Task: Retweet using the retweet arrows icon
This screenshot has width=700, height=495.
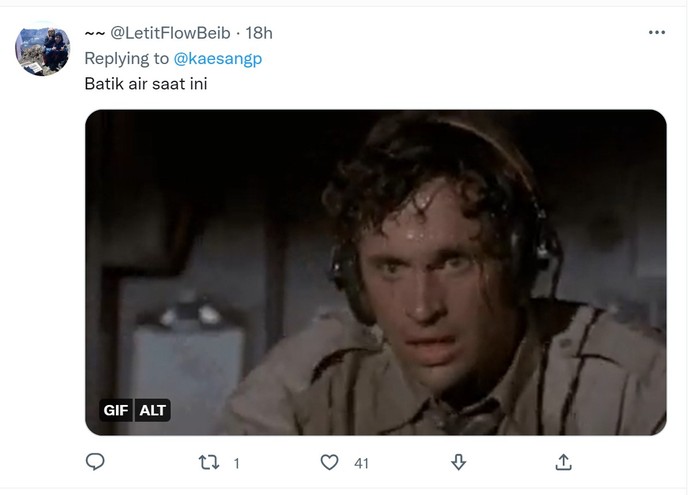Action: pyautogui.click(x=208, y=462)
